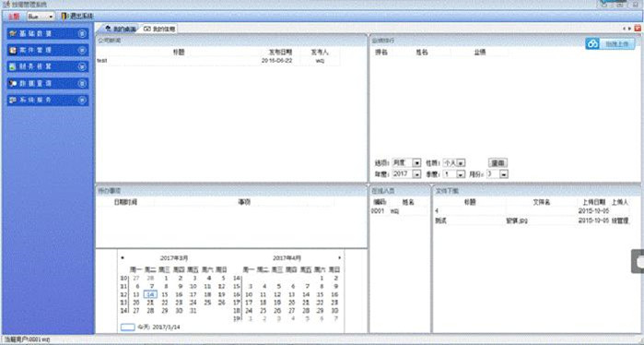Click the application icon in the title bar

(x=6, y=5)
